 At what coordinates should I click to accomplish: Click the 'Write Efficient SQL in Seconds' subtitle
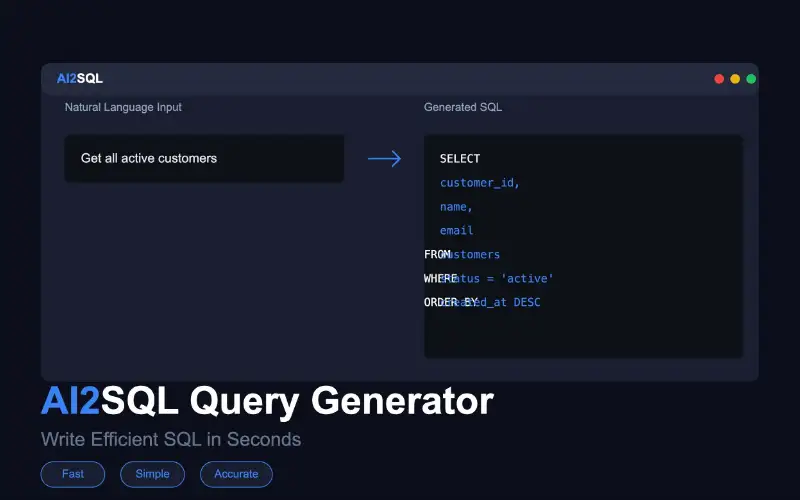coord(171,439)
